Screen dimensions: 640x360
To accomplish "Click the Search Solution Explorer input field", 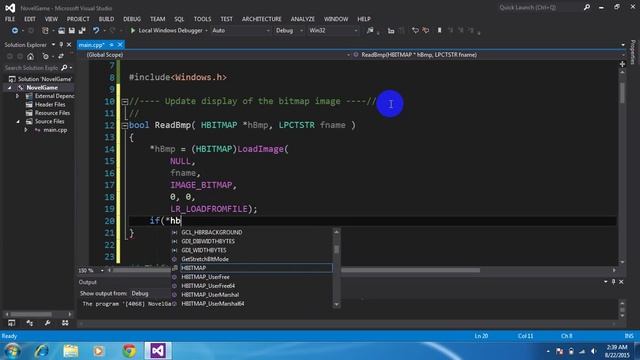I will (32, 68).
